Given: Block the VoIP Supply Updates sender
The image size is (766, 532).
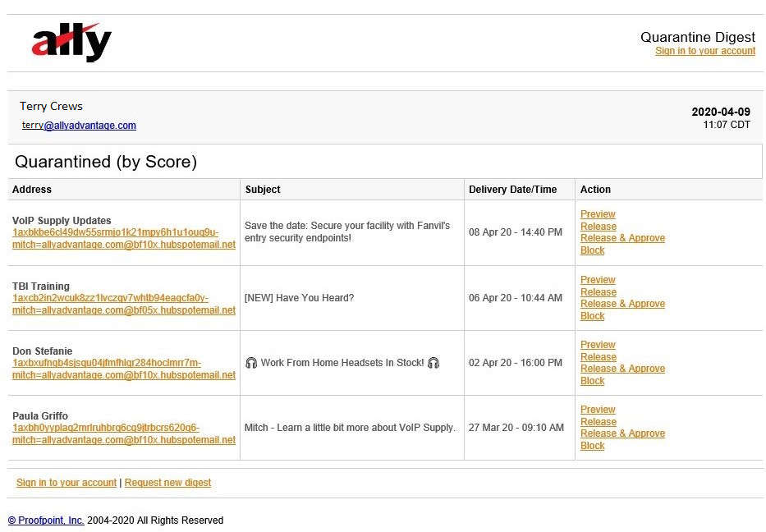Looking at the screenshot, I should coord(592,250).
